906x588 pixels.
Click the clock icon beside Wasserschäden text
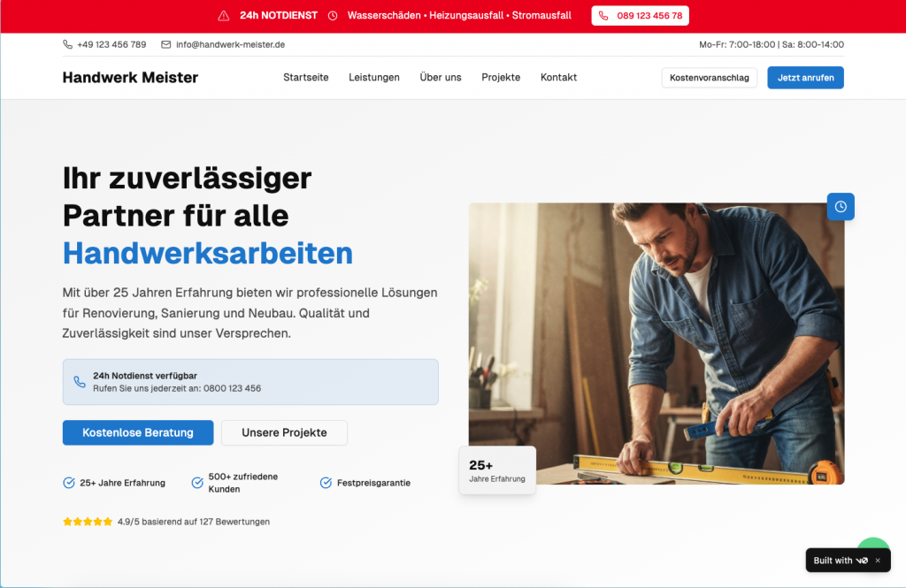click(x=333, y=16)
